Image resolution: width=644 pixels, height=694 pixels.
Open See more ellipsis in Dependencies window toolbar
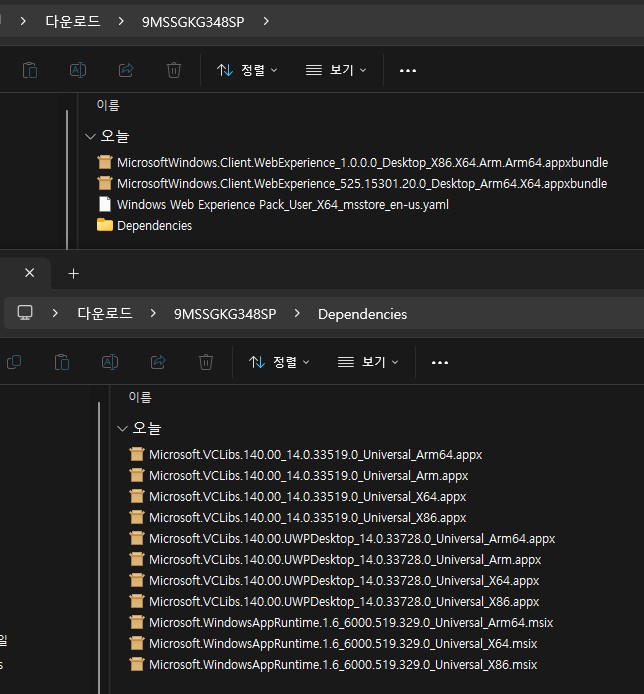[440, 362]
